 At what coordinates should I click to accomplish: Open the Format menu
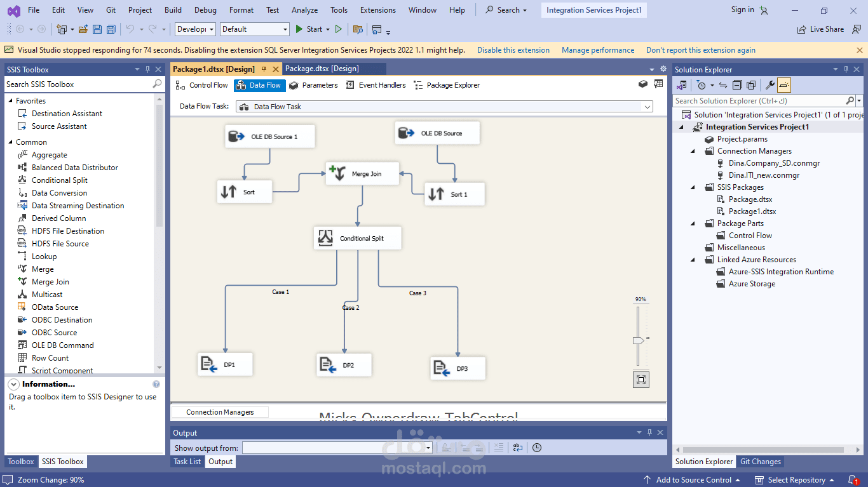point(241,10)
